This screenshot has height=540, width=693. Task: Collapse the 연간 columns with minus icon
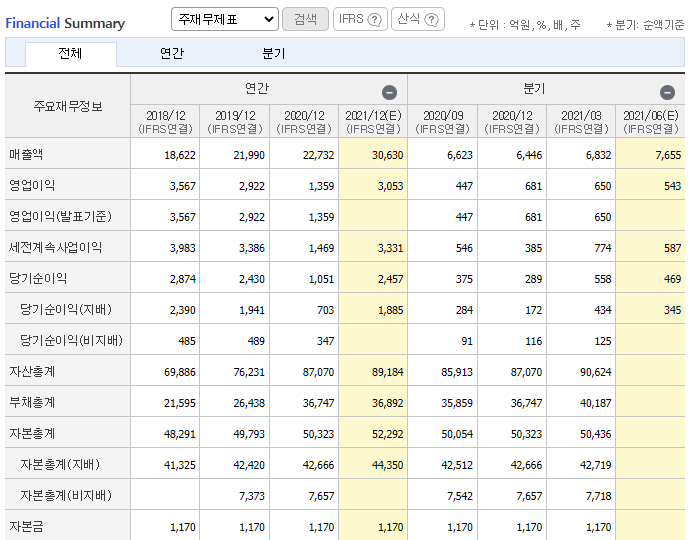click(x=389, y=92)
